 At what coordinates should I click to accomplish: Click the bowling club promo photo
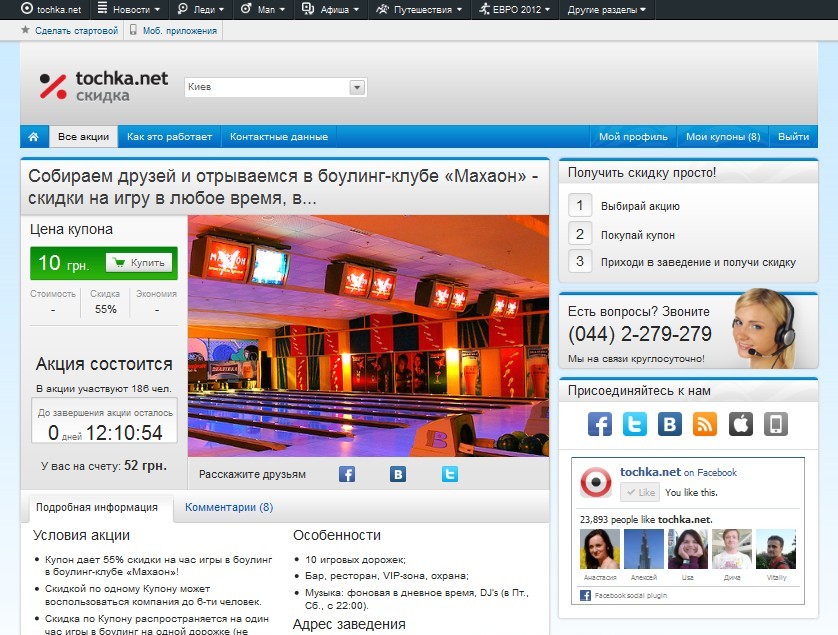coord(368,336)
